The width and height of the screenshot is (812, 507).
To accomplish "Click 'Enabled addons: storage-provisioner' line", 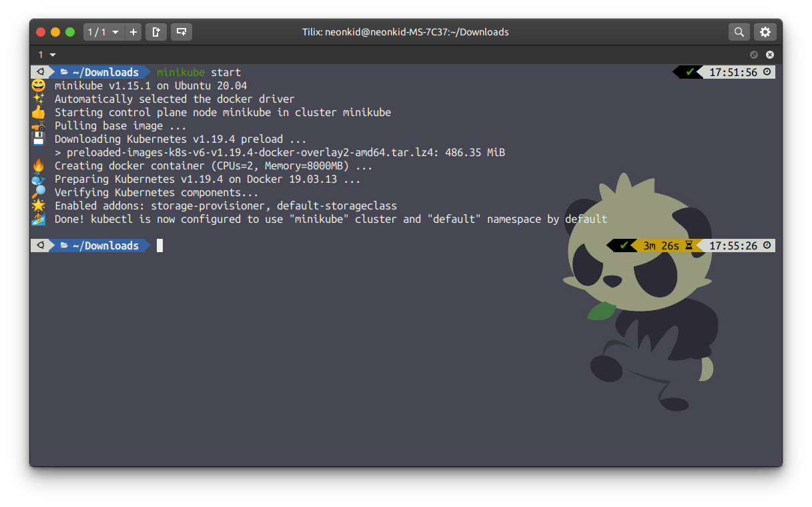I will [x=226, y=205].
